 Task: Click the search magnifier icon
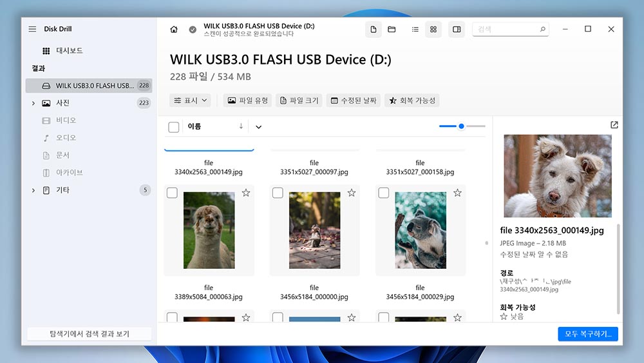click(x=542, y=29)
